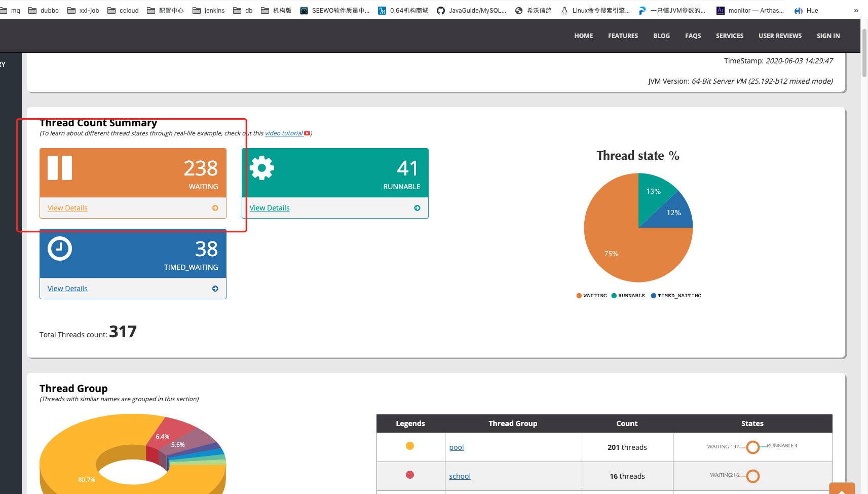The image size is (868, 494).
Task: Open the jenkins bookmark folder
Action: click(x=209, y=10)
